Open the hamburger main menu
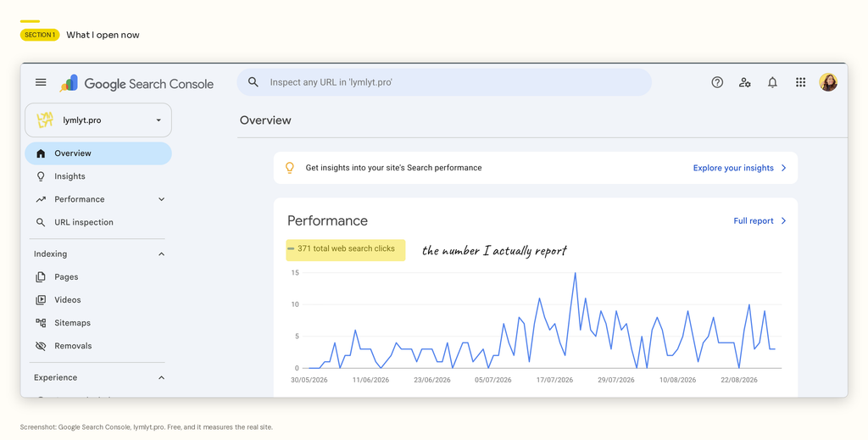Screen dimensions: 868x440 pos(41,82)
